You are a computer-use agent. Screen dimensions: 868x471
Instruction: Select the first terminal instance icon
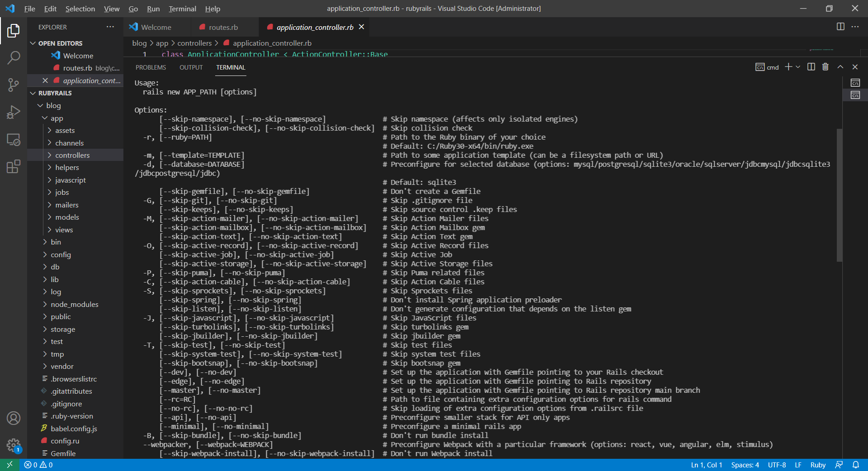click(x=855, y=83)
